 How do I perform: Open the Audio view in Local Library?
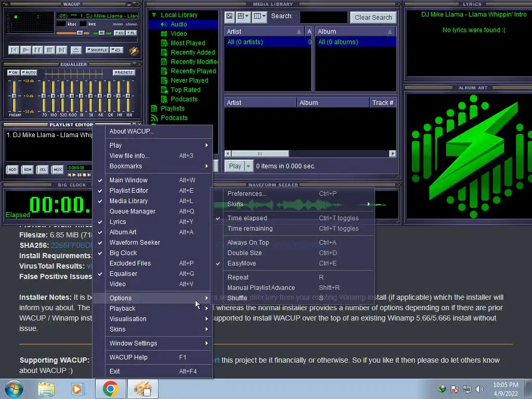click(x=179, y=24)
